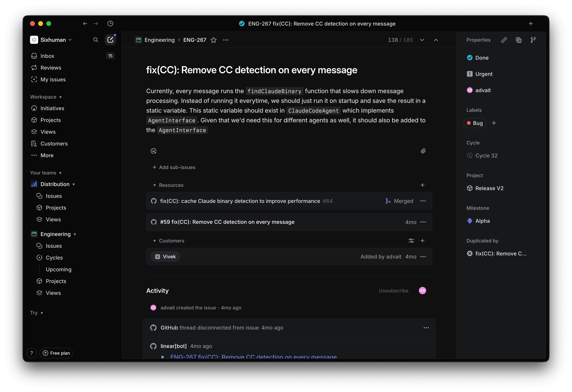Click the navigate forward arrow
Screen dimensions: 572x392
[96, 24]
